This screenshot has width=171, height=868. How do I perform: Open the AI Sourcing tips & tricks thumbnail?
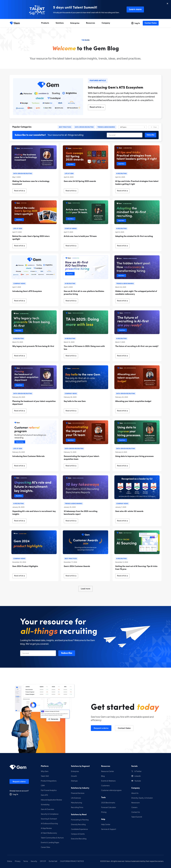pos(137,542)
